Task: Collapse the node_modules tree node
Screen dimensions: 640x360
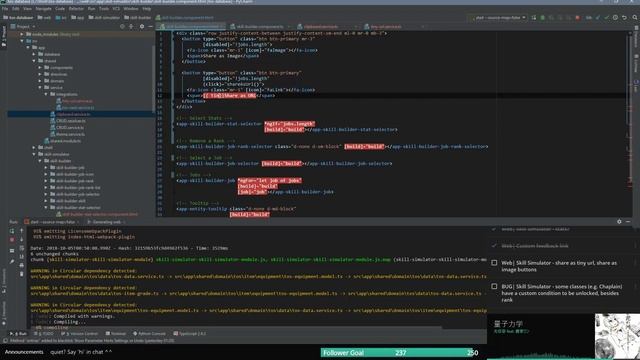Action: 22,34
